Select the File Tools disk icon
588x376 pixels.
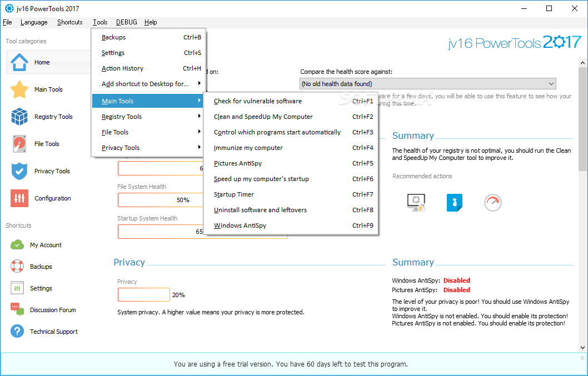click(19, 144)
